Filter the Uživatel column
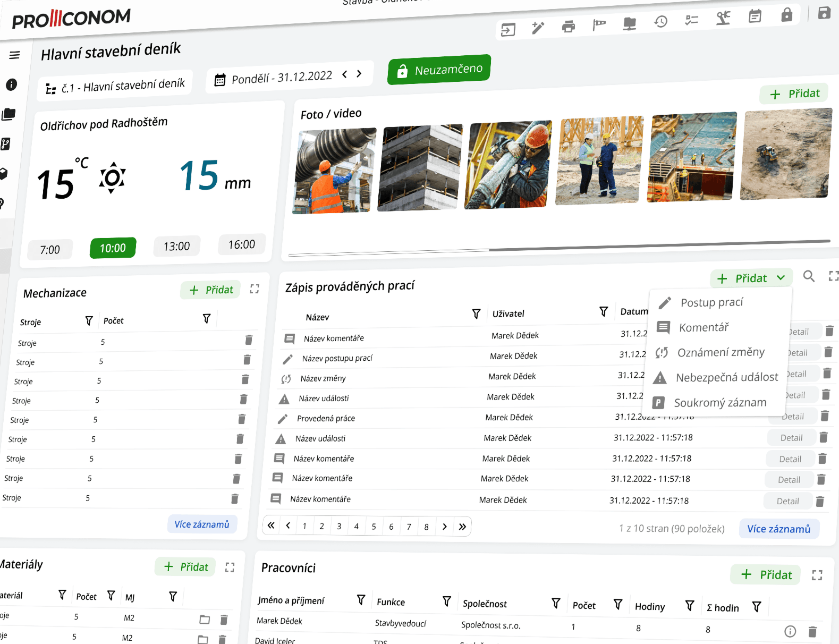Image resolution: width=839 pixels, height=644 pixels. coord(604,311)
